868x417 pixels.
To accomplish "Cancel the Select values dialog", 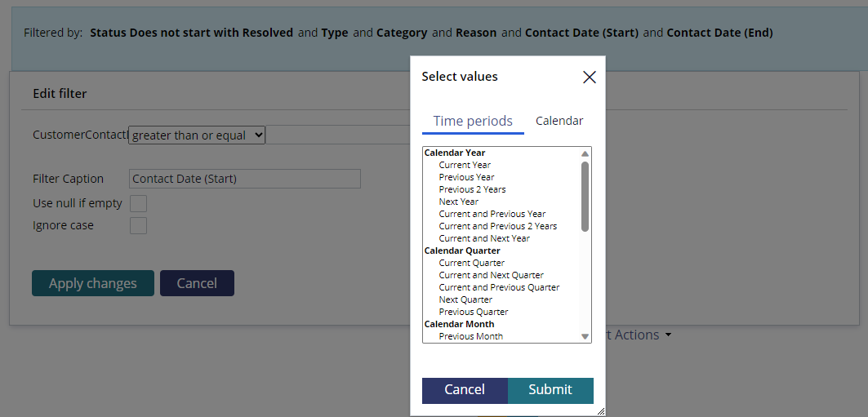I will tap(465, 390).
